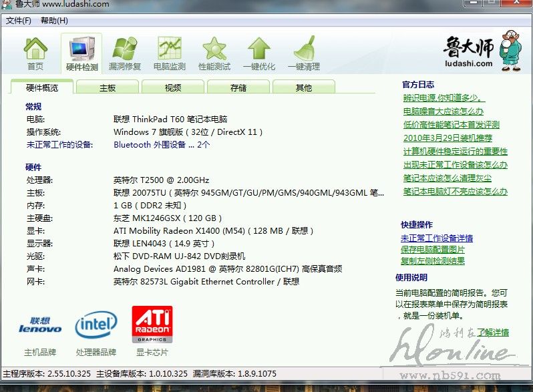Open the 电脑监测 computer monitoring icon

click(x=170, y=53)
